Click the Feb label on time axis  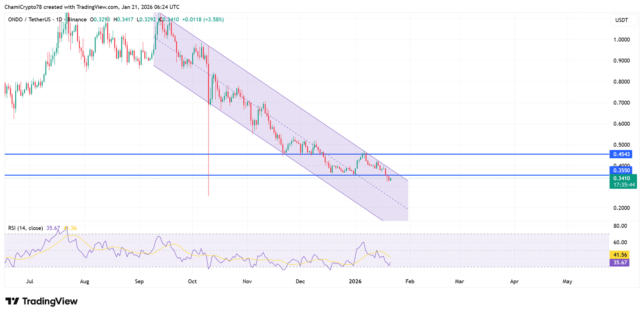[410, 281]
